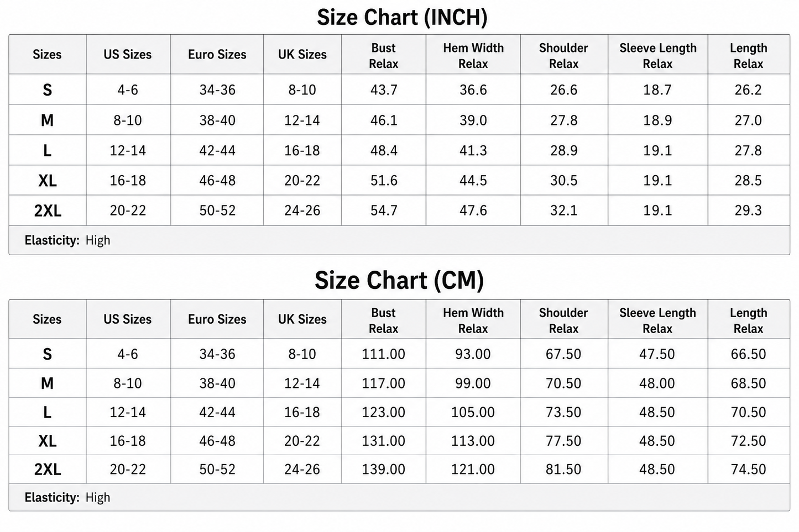799x532 pixels.
Task: Click the 2XL size label in inch chart
Action: (48, 210)
